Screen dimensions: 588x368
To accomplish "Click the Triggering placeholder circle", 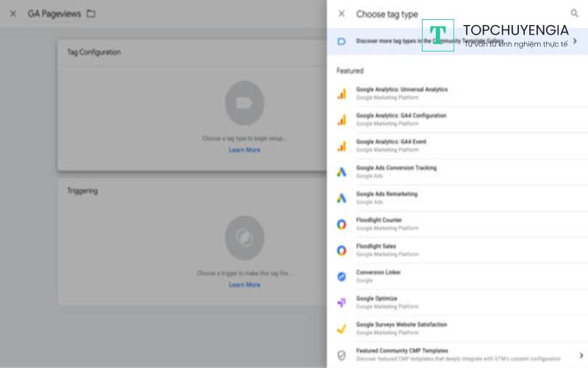I will [244, 236].
